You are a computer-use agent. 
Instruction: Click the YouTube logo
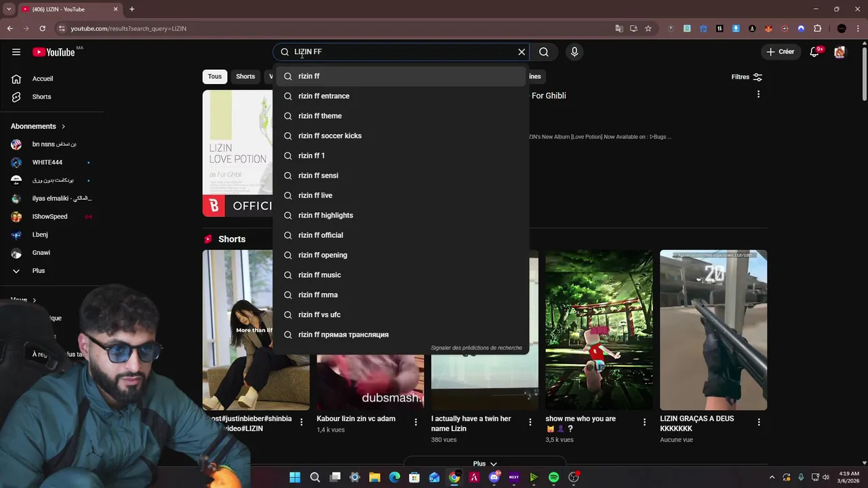tap(54, 52)
